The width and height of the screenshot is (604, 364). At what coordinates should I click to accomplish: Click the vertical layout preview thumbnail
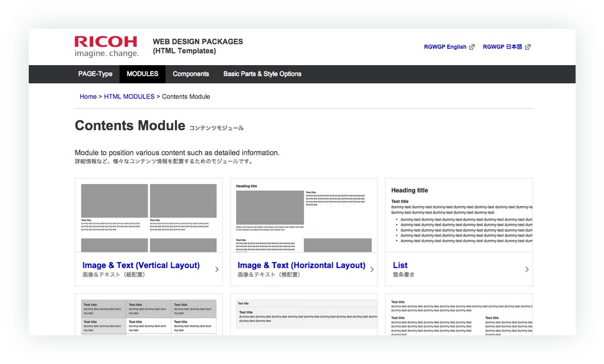click(x=149, y=216)
